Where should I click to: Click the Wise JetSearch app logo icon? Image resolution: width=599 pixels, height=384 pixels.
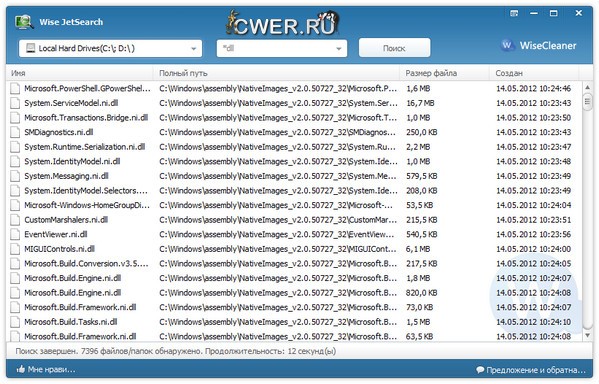point(24,22)
